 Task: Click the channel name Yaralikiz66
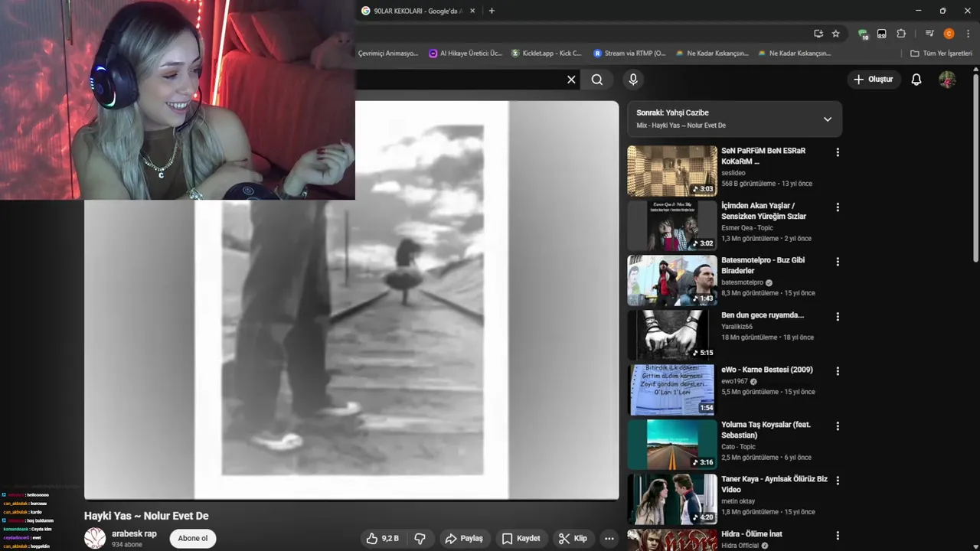pos(738,326)
